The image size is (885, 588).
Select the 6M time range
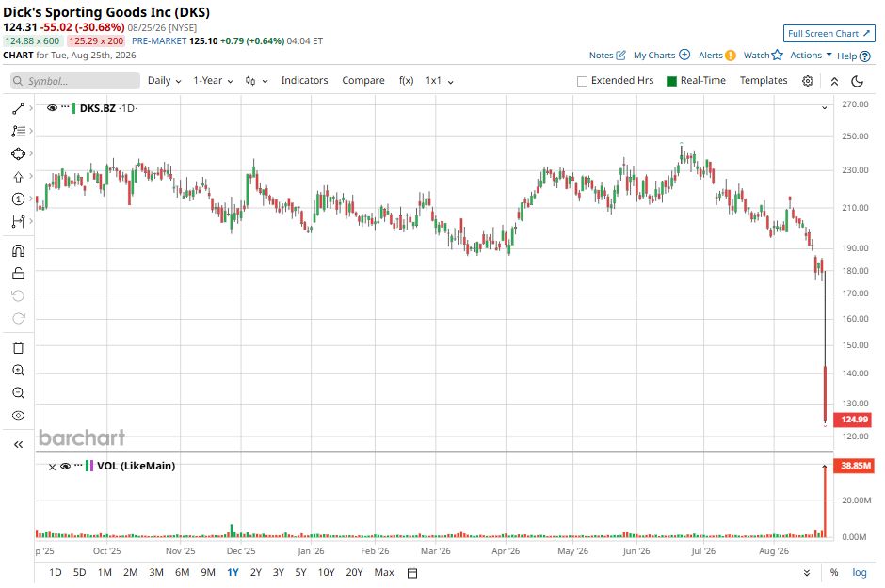tap(183, 573)
